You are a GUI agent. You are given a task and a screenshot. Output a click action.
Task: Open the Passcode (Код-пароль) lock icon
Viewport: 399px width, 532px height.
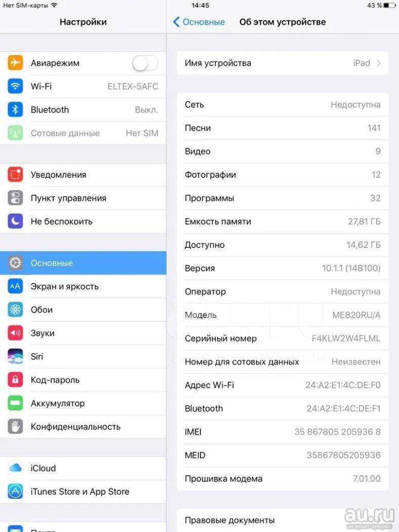pos(15,379)
